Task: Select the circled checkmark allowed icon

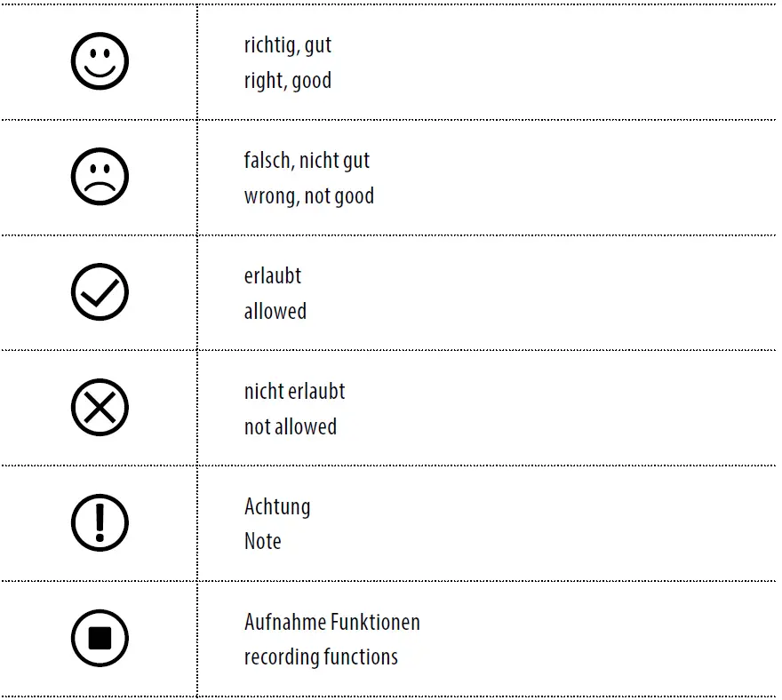Action: coord(100,292)
